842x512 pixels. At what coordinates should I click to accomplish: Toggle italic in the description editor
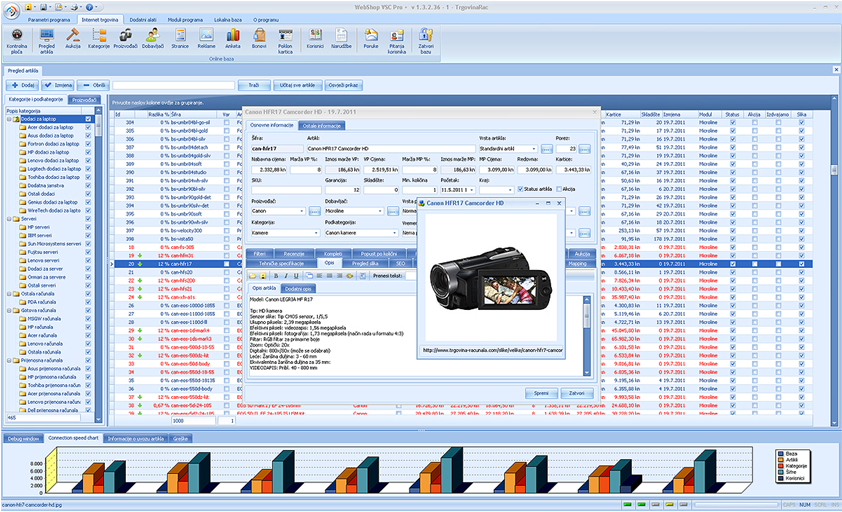[286, 276]
